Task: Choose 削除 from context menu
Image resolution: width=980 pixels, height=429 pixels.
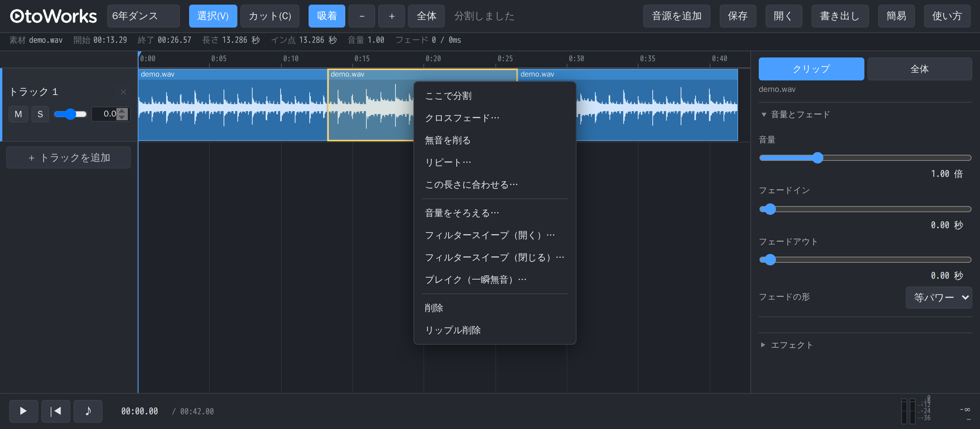Action: click(495, 308)
